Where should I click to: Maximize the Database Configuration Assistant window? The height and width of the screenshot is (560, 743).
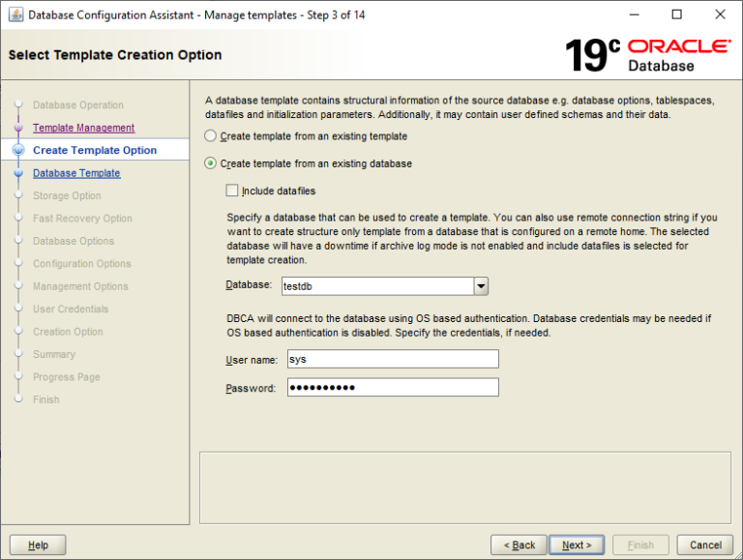point(676,15)
